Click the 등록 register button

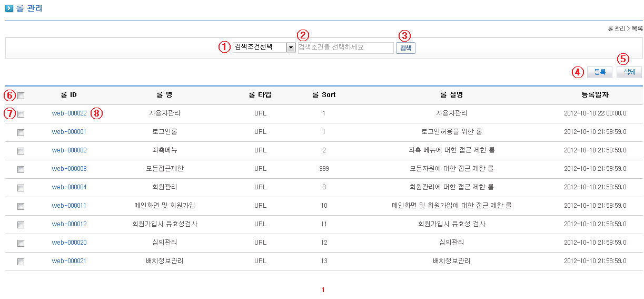click(600, 72)
